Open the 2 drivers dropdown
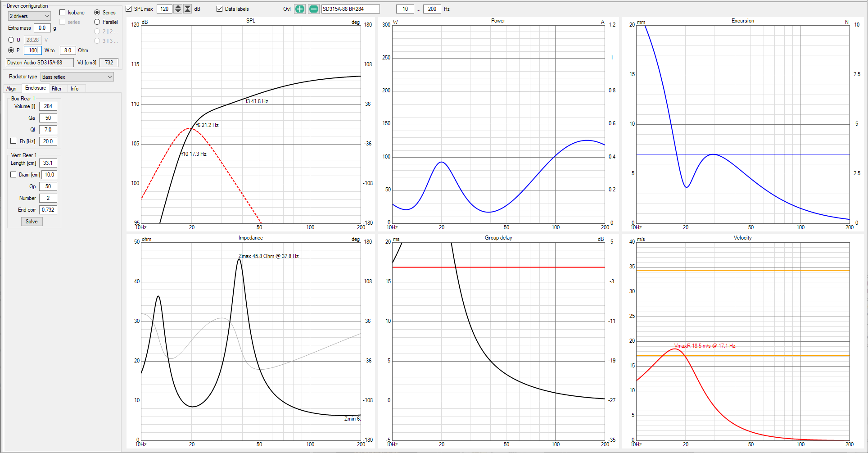 click(x=29, y=16)
